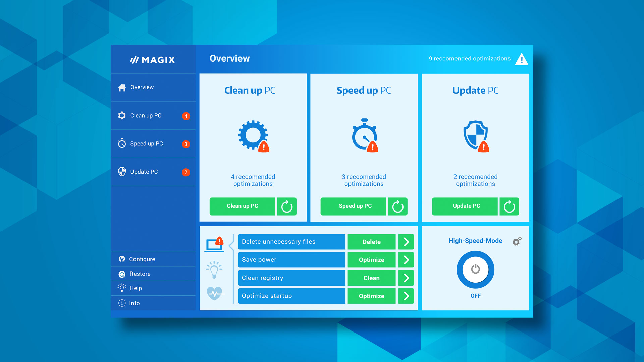644x362 pixels.
Task: Expand the Delete unnecessary files detail arrow
Action: click(406, 242)
